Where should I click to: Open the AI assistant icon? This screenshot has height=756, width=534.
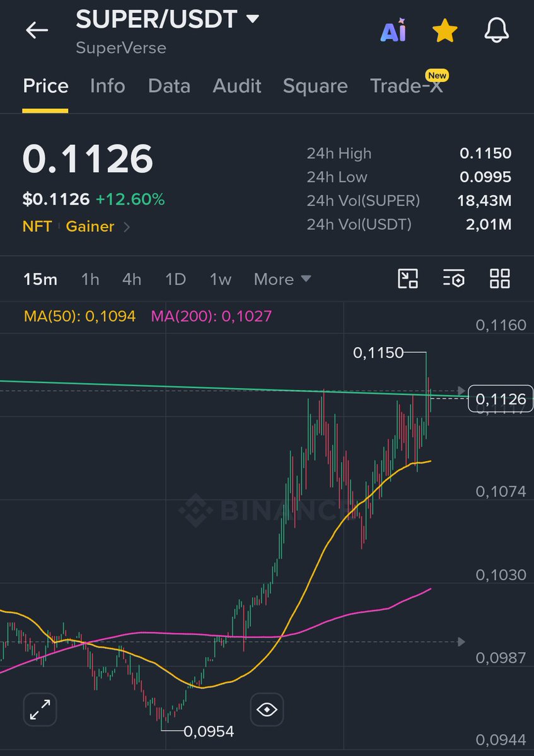[393, 31]
